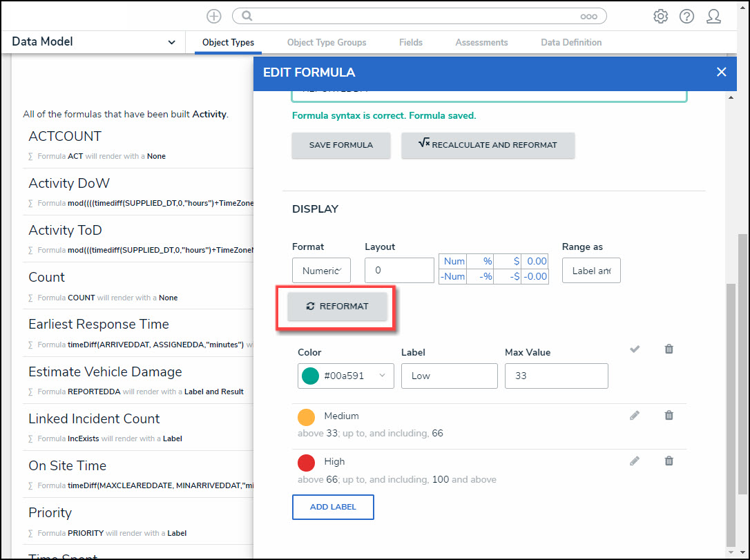
Task: Open the Range as dropdown
Action: pyautogui.click(x=590, y=271)
